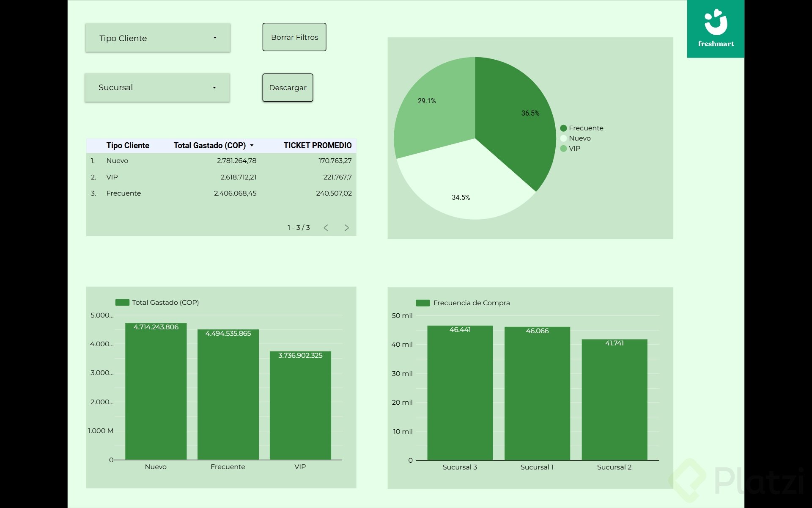Open the Tipo Cliente dropdown filter

[158, 38]
